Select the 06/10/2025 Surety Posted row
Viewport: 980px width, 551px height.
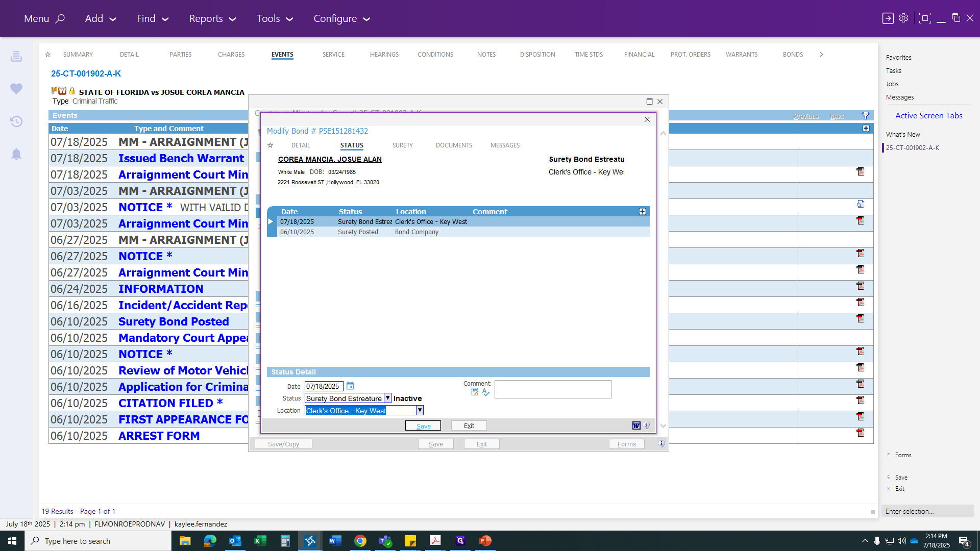[x=463, y=232]
